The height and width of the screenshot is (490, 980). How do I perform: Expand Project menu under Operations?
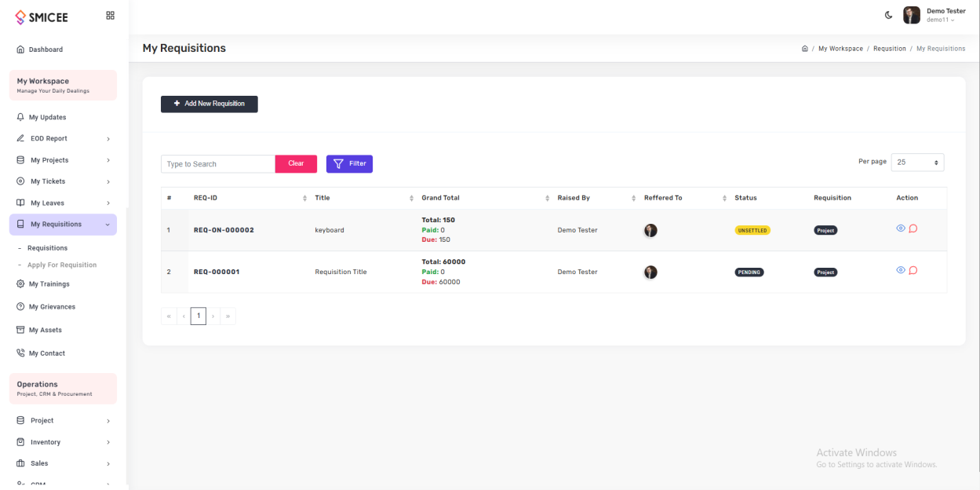tap(63, 421)
